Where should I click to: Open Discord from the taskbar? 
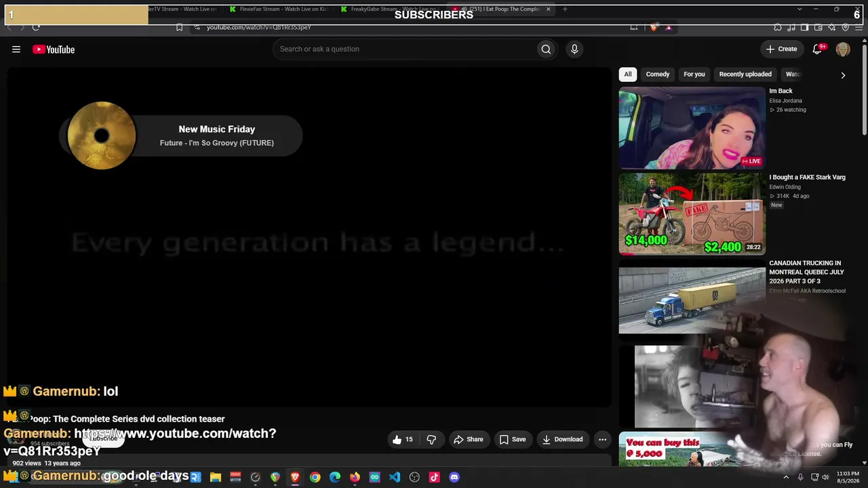click(454, 477)
